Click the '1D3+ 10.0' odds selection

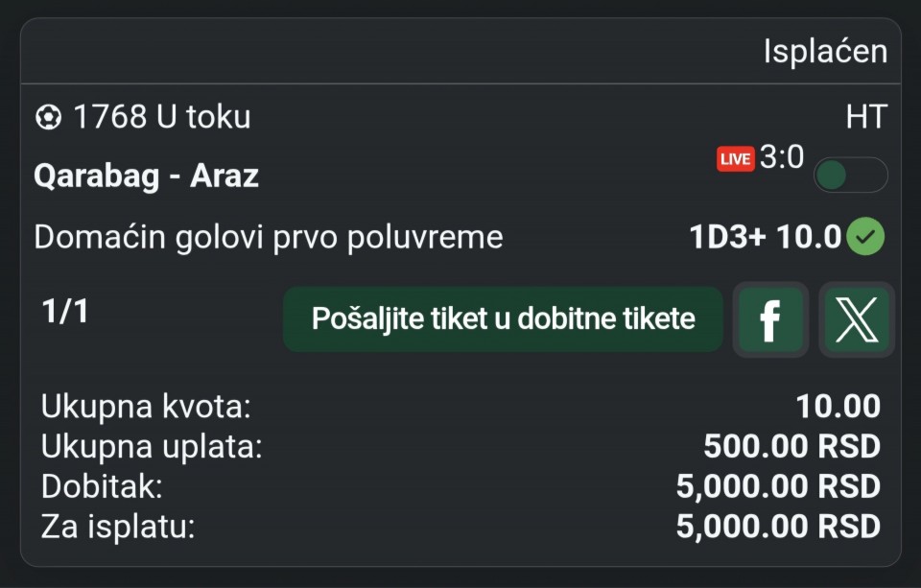click(765, 237)
